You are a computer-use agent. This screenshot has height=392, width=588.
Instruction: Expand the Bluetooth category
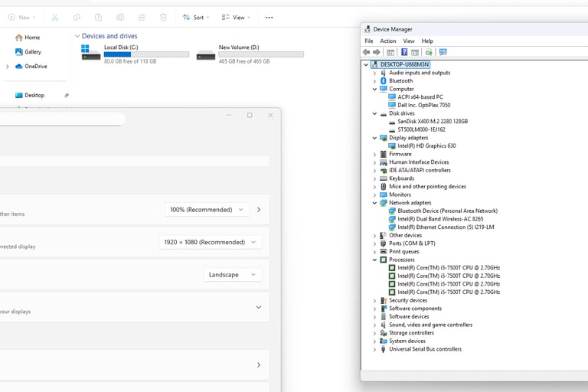point(374,81)
